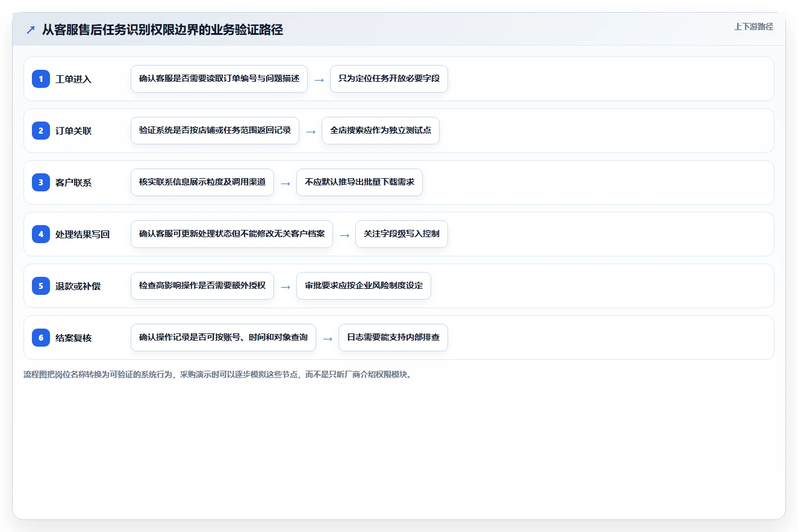Screen dimensions: 798x532
Task: Select step number 3 badge
Action: tap(41, 182)
